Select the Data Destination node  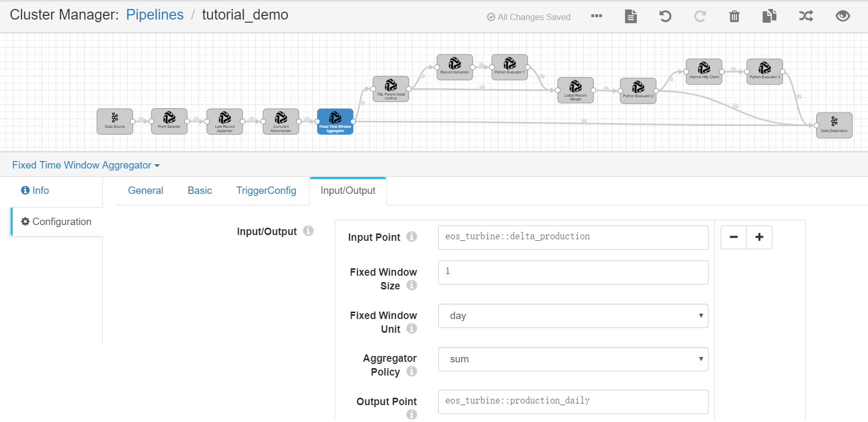click(834, 125)
